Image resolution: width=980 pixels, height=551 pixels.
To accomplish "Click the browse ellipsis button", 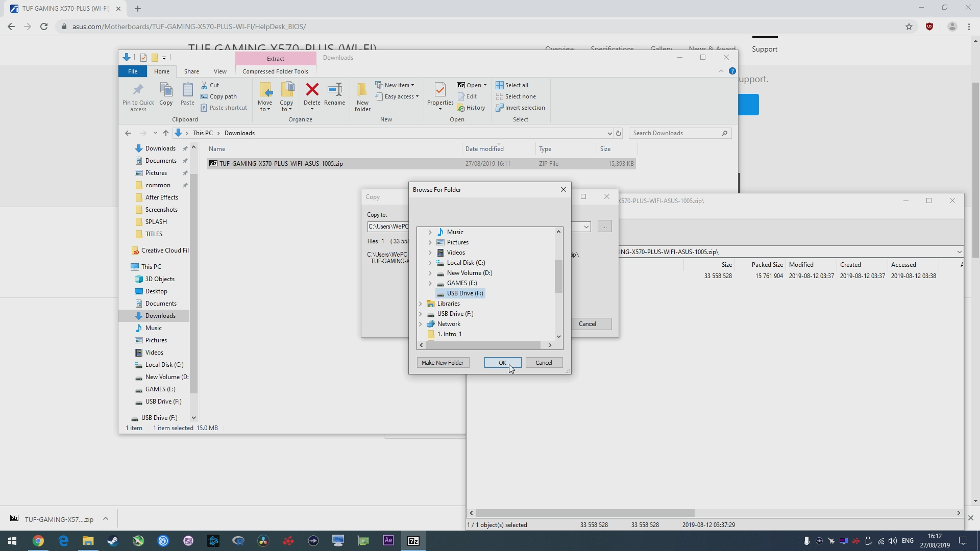I will click(x=604, y=226).
